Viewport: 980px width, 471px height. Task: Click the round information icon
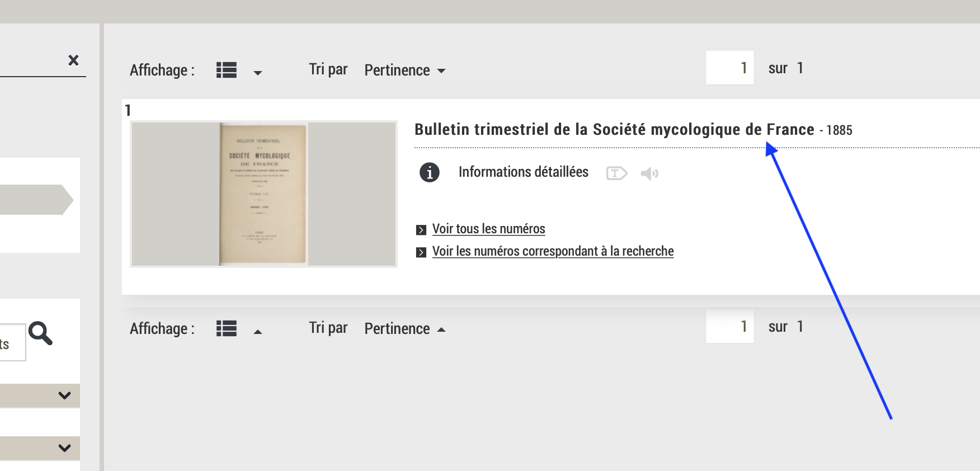point(430,173)
